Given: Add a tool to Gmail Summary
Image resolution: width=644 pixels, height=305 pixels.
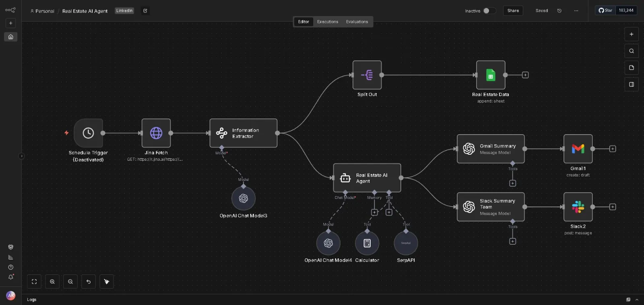Looking at the screenshot, I should pyautogui.click(x=512, y=184).
